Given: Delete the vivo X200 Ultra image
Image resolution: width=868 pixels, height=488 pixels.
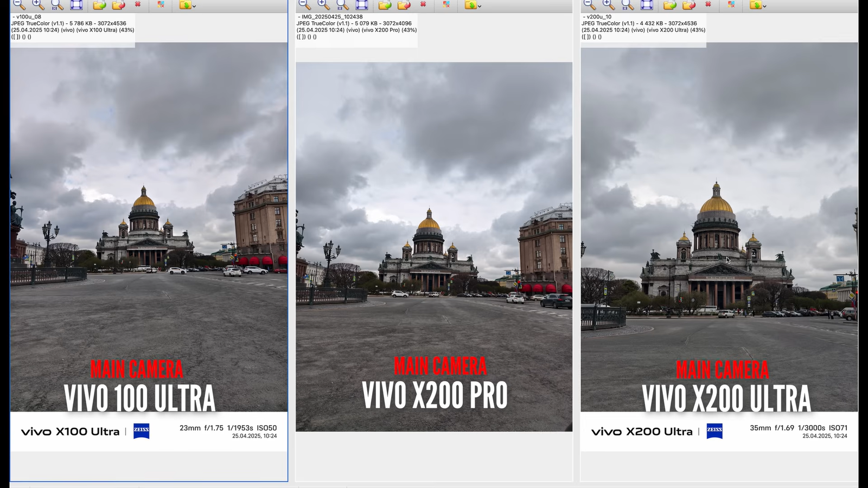Looking at the screenshot, I should (708, 5).
